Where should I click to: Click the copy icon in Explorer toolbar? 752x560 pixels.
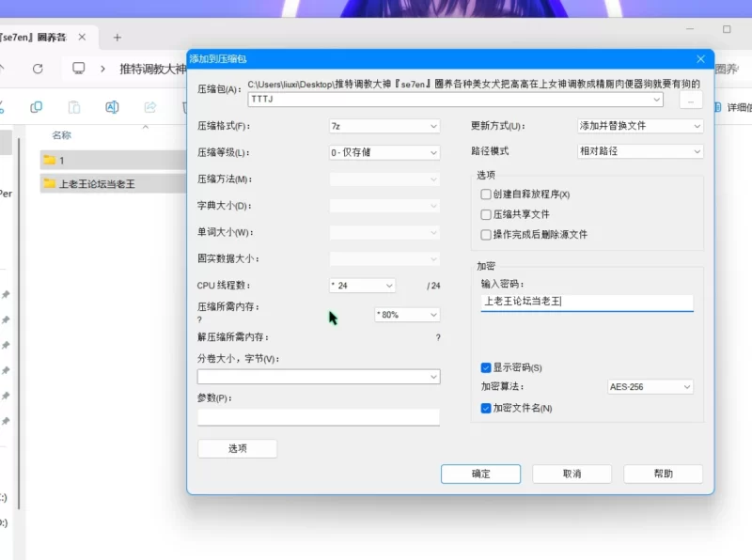[x=37, y=107]
